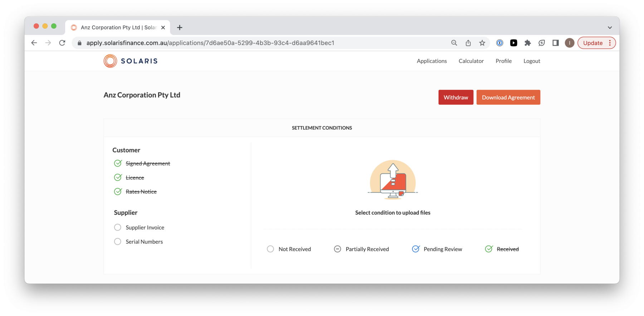Click the Received legend green check icon
This screenshot has height=316, width=644.
pos(489,249)
